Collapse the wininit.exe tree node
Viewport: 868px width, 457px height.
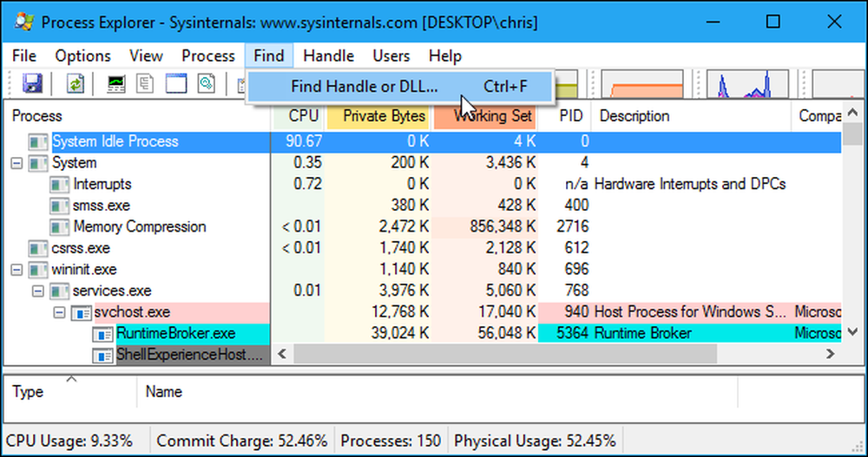pos(16,270)
